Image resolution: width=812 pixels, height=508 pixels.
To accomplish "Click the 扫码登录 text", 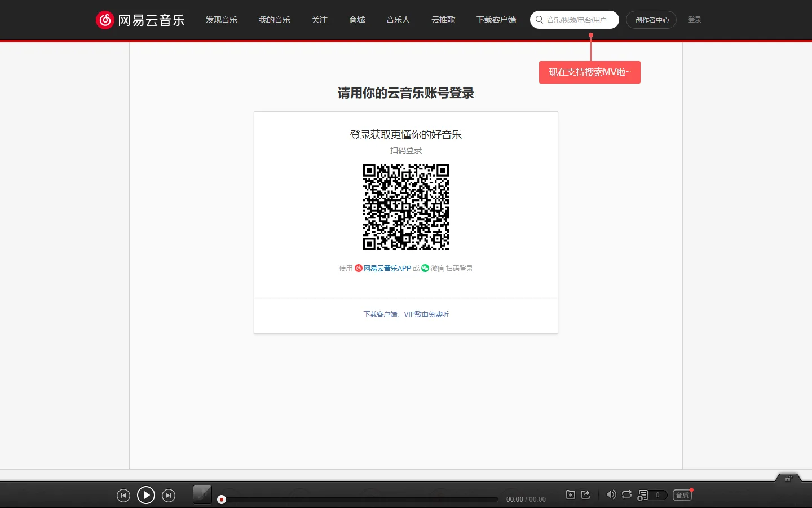I will (x=406, y=150).
